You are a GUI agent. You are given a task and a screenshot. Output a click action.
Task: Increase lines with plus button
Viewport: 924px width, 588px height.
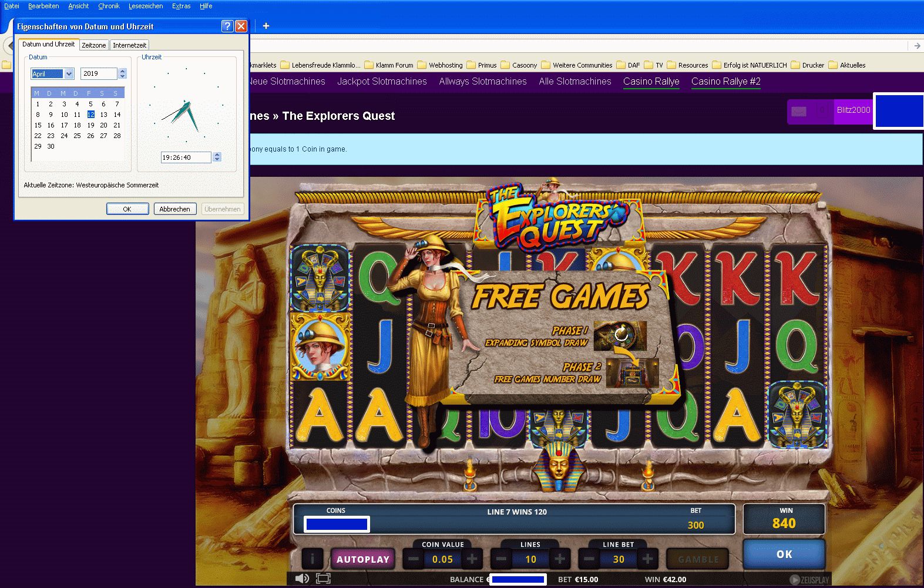pyautogui.click(x=560, y=559)
